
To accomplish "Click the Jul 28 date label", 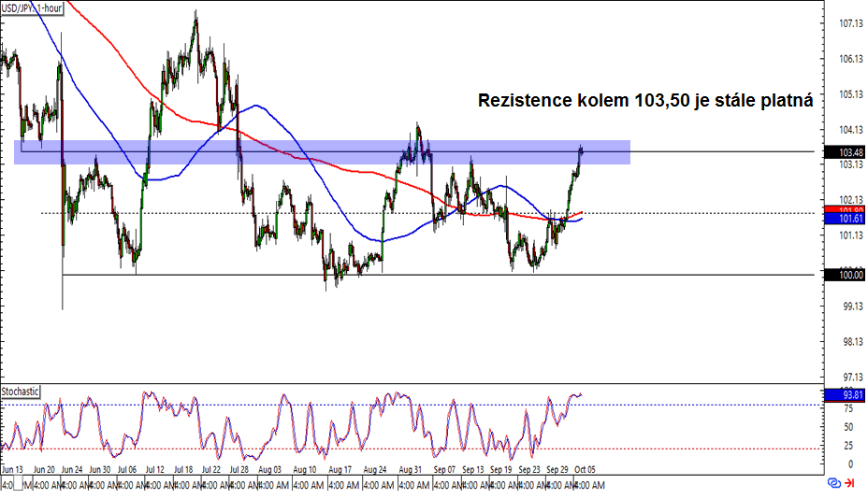I will [x=239, y=469].
